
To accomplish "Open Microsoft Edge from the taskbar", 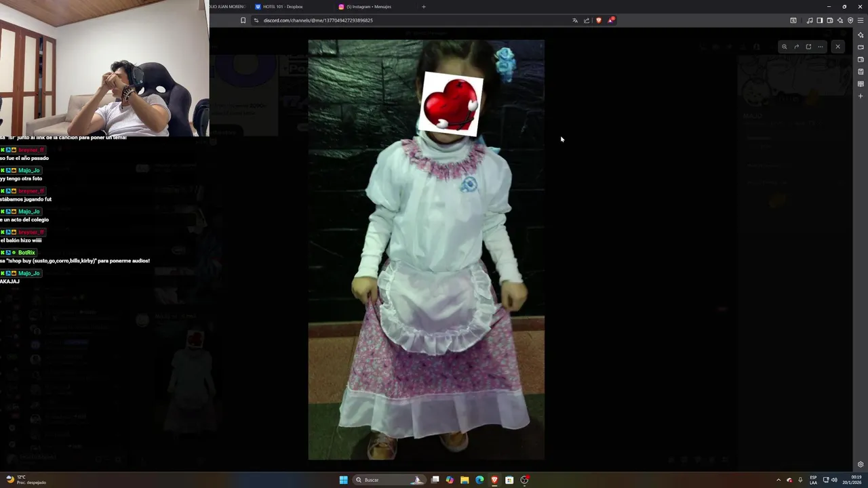I will [x=479, y=480].
